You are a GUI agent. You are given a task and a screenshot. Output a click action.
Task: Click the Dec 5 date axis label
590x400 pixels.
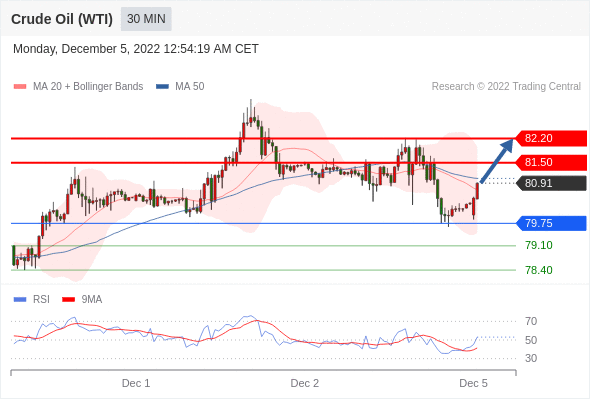473,383
